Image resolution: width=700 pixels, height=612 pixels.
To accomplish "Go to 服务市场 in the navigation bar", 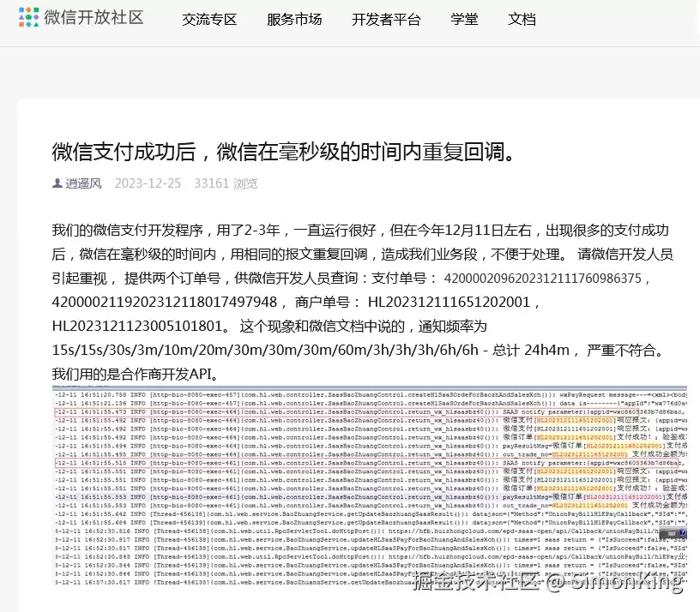I will (294, 19).
